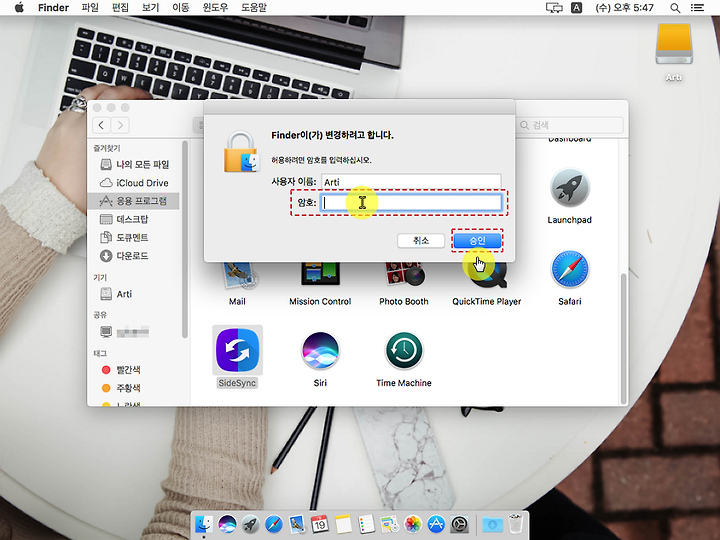Click the display mirroring icon in menu bar

click(554, 8)
